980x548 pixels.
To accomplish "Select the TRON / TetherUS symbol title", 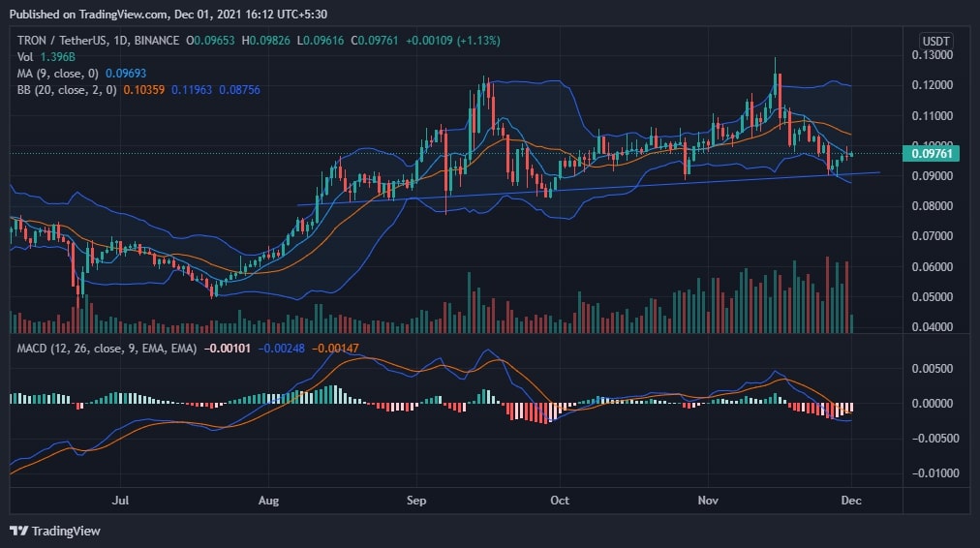I will coord(60,41).
